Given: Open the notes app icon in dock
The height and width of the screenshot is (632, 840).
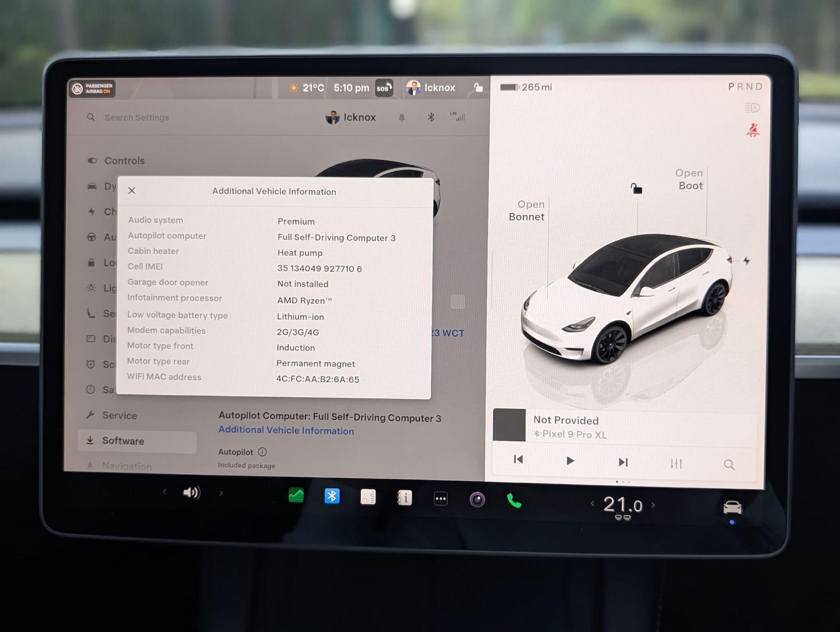Looking at the screenshot, I should click(368, 497).
